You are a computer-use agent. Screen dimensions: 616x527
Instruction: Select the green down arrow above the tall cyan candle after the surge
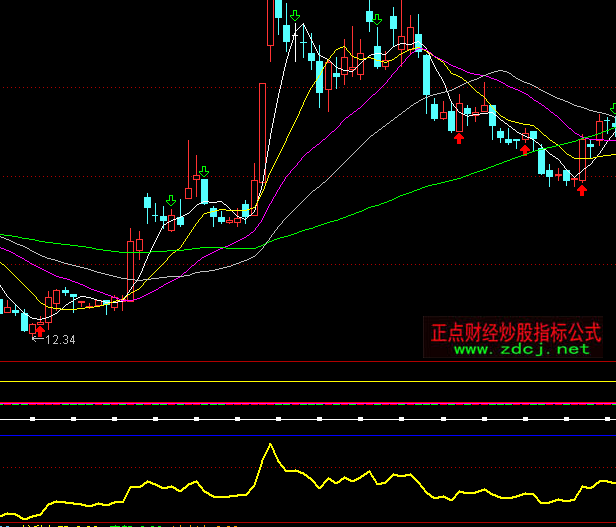tap(294, 16)
